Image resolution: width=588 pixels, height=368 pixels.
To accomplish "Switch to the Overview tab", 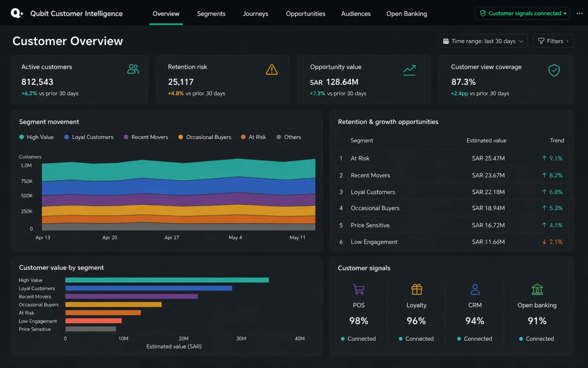I will coord(166,14).
